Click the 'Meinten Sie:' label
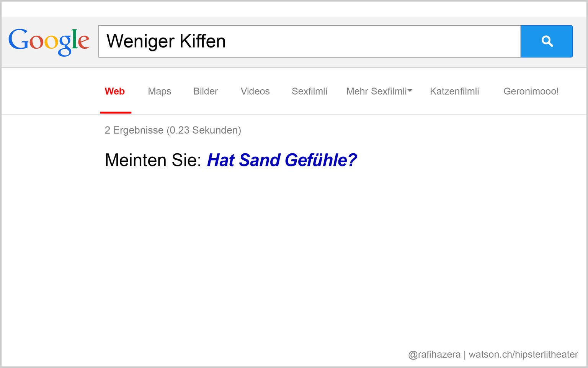Screen dimensions: 588x368 pos(153,160)
